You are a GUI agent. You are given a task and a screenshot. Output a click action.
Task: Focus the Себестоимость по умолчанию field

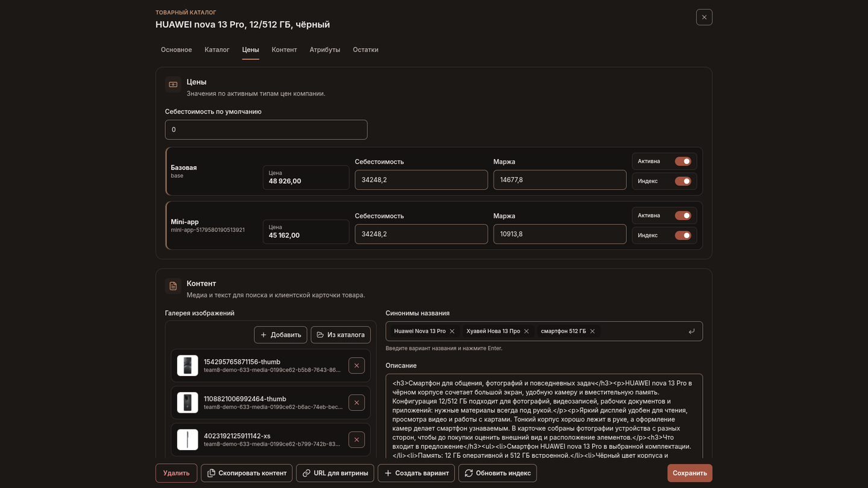[266, 130]
